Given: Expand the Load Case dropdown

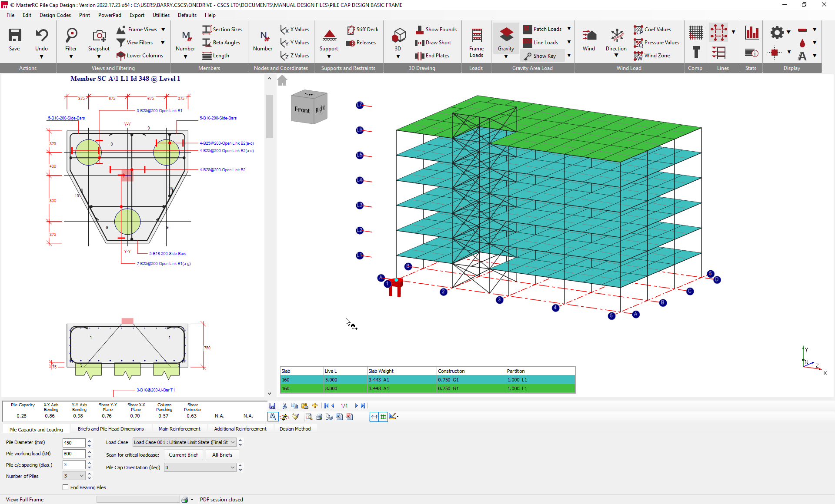Looking at the screenshot, I should coord(233,442).
